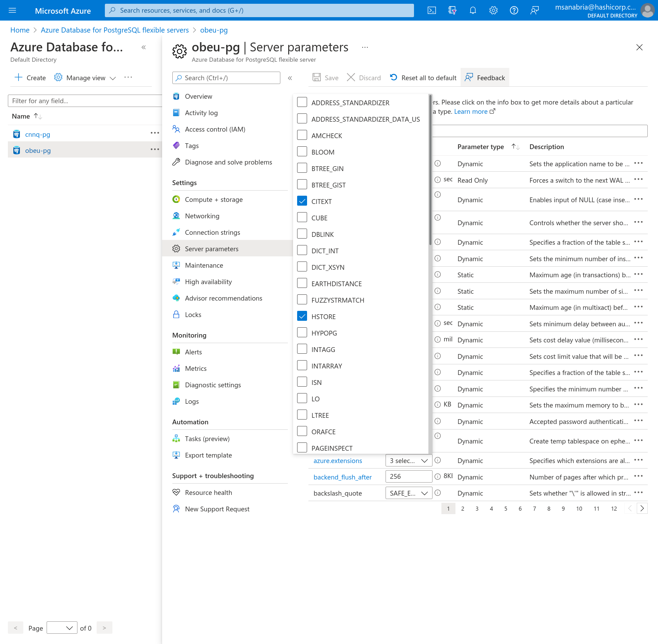Click the help question mark icon
Viewport: 658px width, 644px height.
[514, 10]
